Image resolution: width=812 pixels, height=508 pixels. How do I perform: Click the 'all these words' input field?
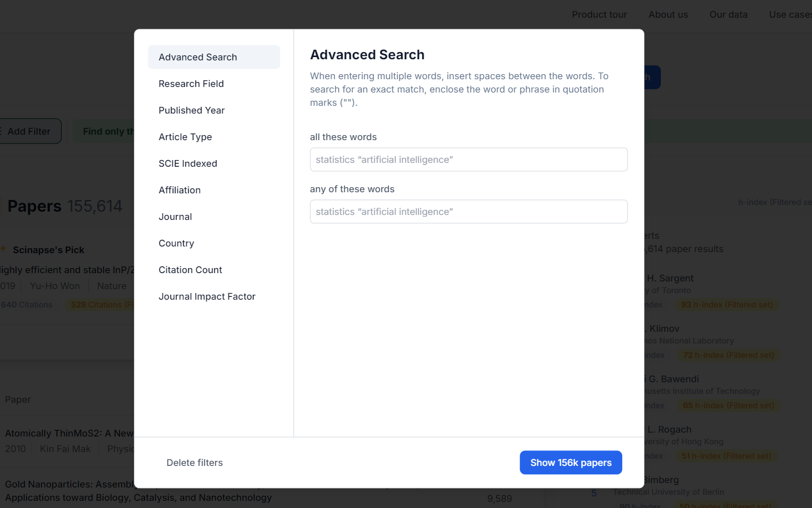[468, 160]
